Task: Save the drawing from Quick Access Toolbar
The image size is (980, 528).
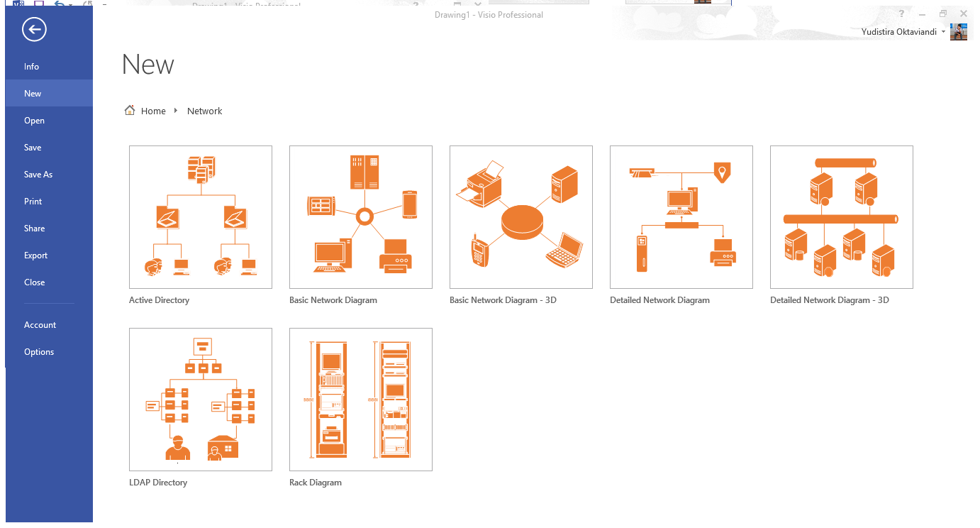Action: click(38, 5)
